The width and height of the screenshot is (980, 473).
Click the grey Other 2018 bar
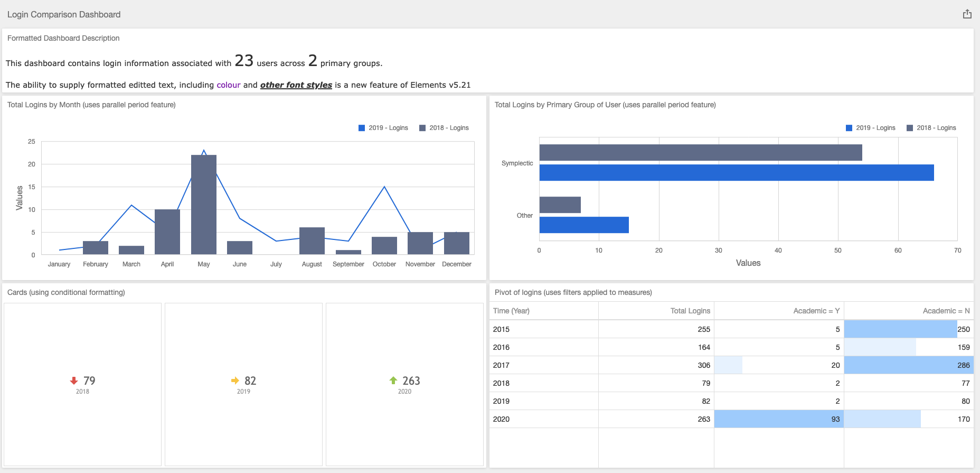click(x=560, y=205)
